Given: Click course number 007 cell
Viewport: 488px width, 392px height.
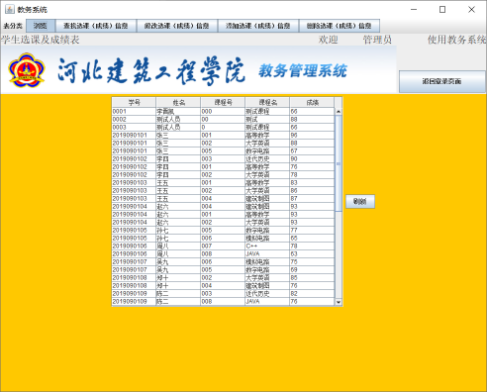Looking at the screenshot, I should click(x=223, y=246).
